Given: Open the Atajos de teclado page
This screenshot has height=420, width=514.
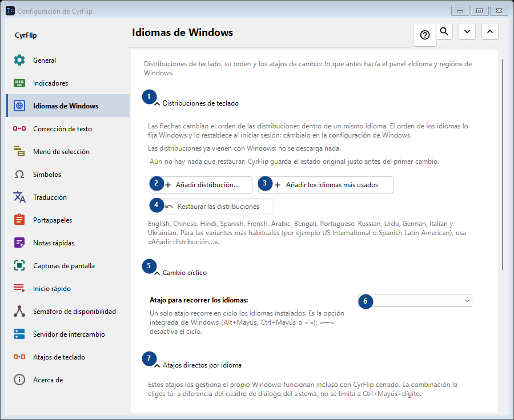Looking at the screenshot, I should pos(68,357).
